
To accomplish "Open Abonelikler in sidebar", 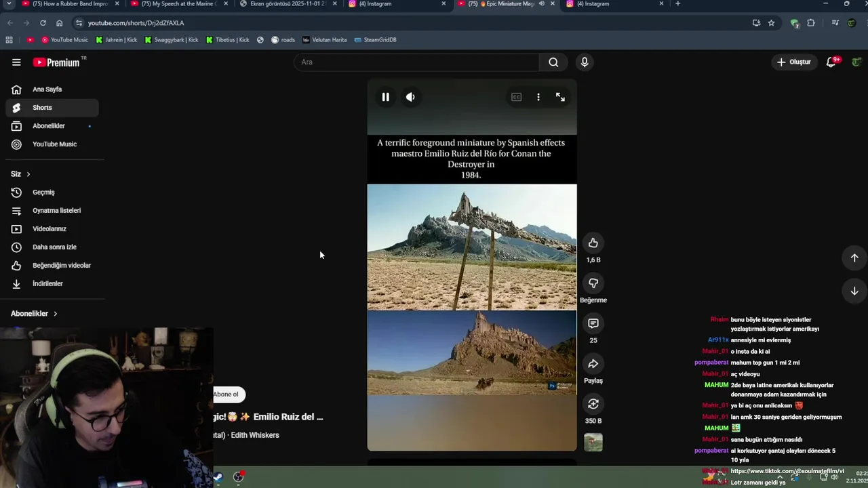I will [52, 126].
